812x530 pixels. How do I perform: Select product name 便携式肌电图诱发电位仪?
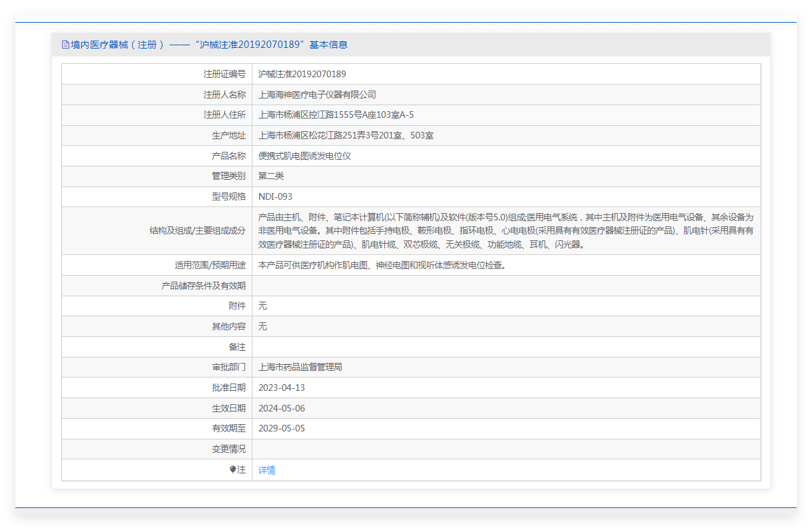click(x=304, y=156)
